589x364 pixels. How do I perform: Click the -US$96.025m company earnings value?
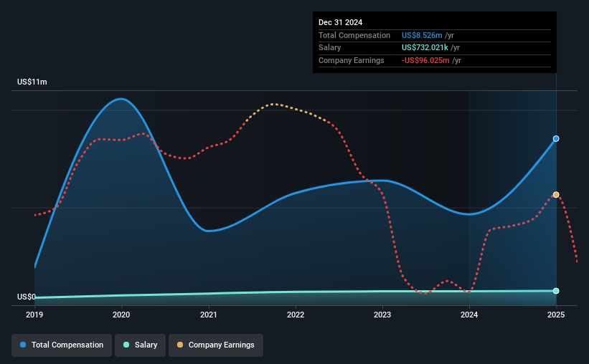click(x=425, y=60)
